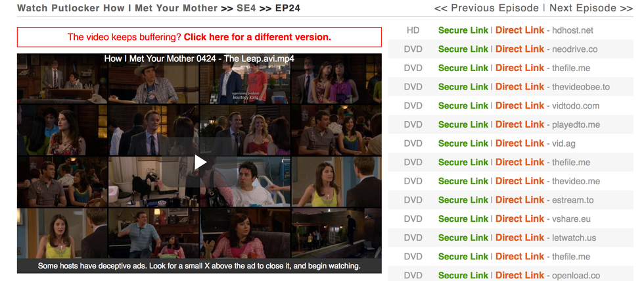Open Secure Link for letwatch.us
644x281 pixels.
pyautogui.click(x=463, y=238)
